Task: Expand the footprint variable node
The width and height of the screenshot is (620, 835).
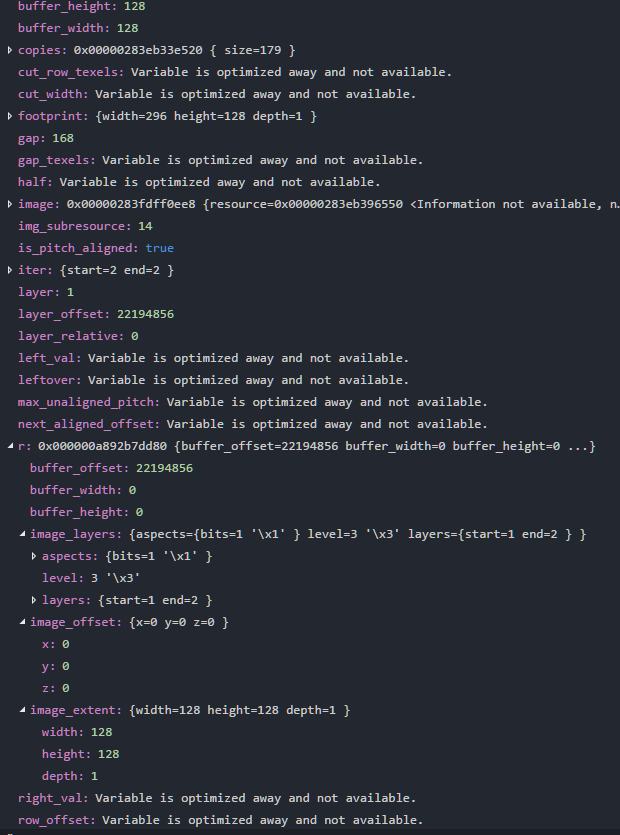Action: click(x=8, y=115)
